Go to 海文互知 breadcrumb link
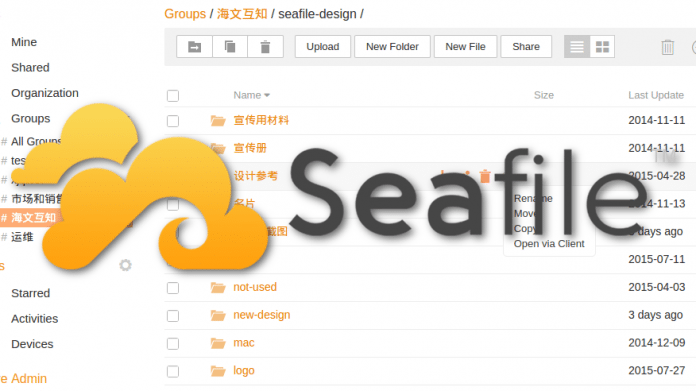Viewport: 696px width, 391px height. click(x=242, y=14)
